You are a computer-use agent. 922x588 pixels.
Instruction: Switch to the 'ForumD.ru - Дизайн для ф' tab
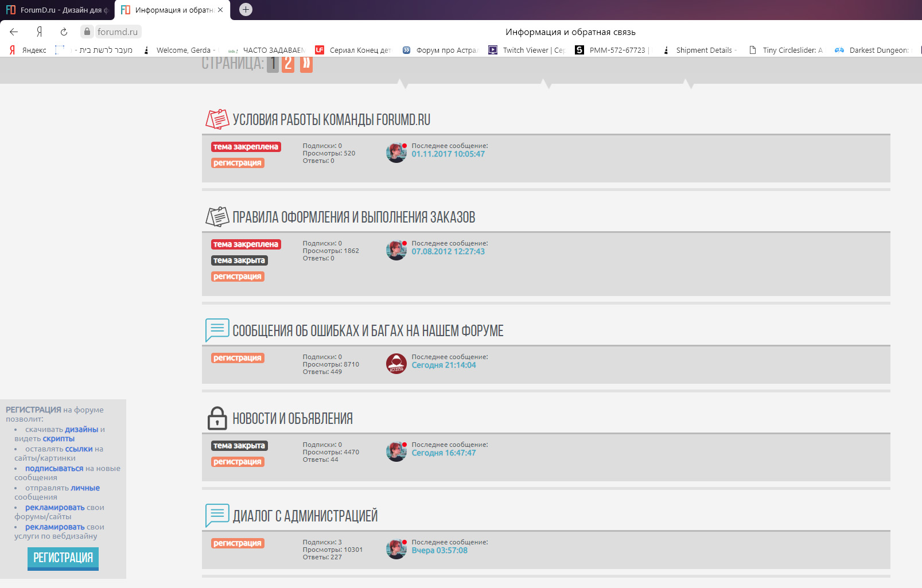coord(57,10)
